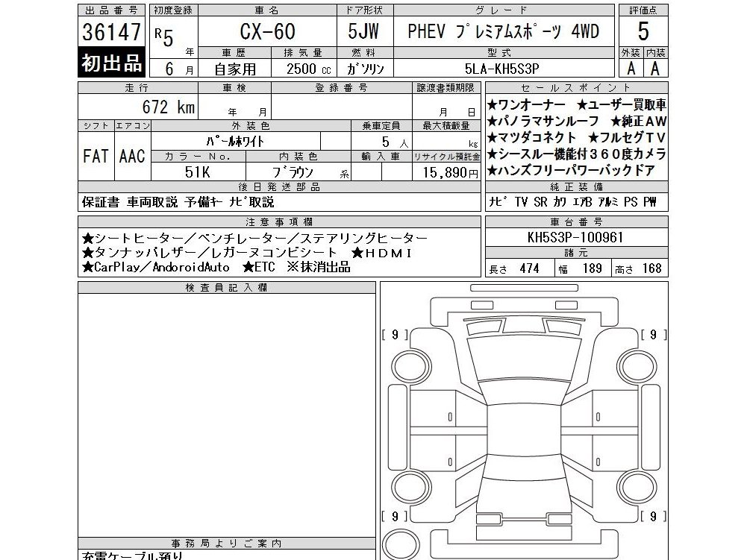Select the PHEV grade text cell
The image size is (747, 560).
(504, 31)
